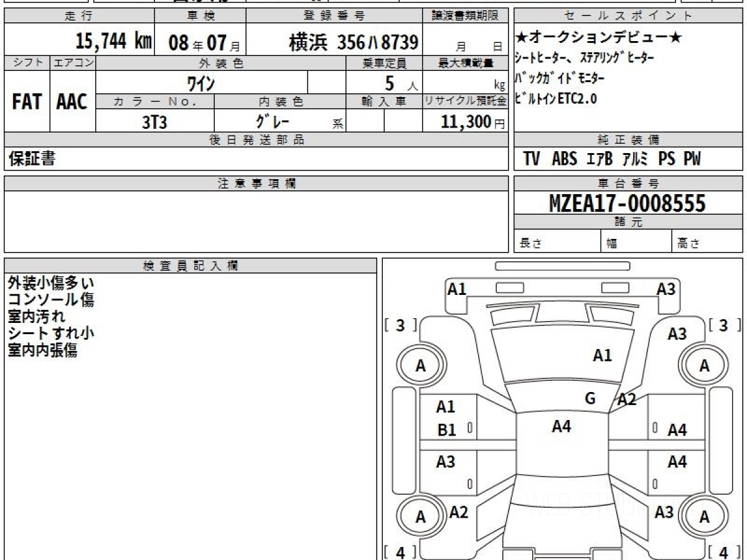
Task: Click the 走行 header
Action: (x=78, y=16)
